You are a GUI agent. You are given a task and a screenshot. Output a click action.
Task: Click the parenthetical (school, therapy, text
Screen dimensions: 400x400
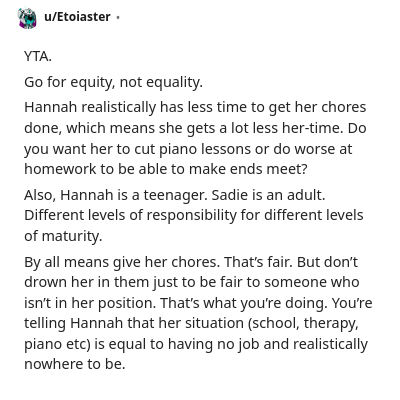[303, 323]
